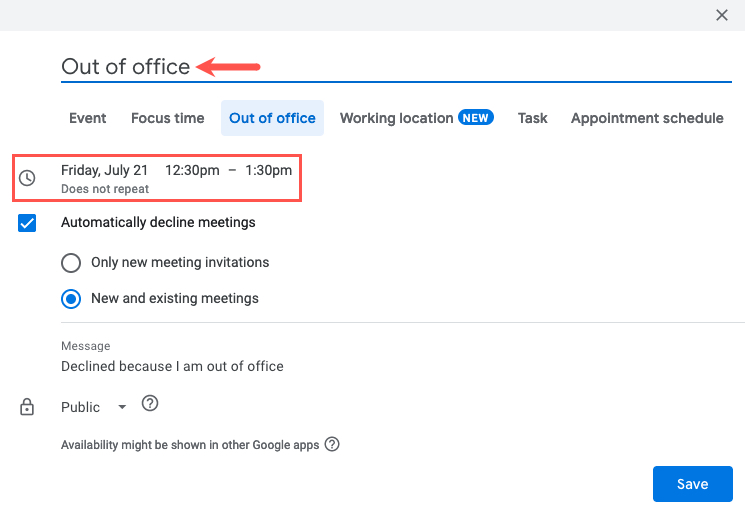
Task: Select the Out of office tab
Action: click(x=272, y=118)
